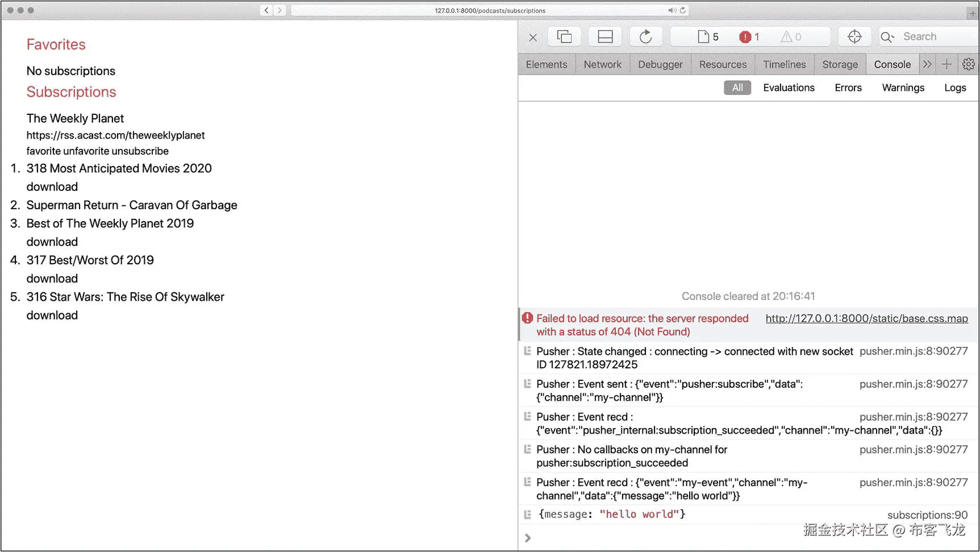Select the rss.acast.com feed URL text
The image size is (980, 552).
pyautogui.click(x=115, y=135)
